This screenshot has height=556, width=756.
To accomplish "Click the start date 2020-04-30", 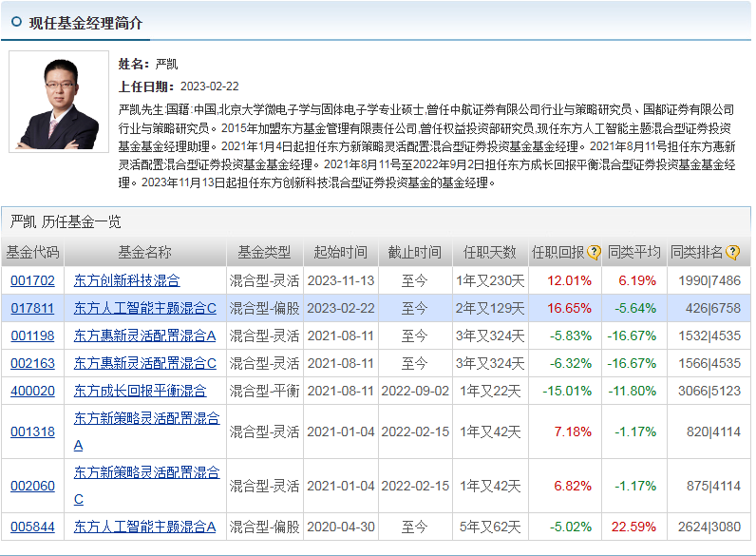I will pos(341,527).
